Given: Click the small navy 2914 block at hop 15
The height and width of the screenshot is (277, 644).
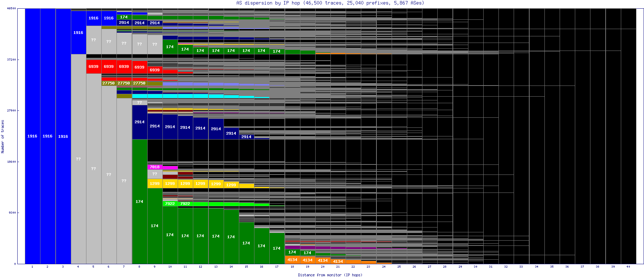Looking at the screenshot, I should pos(246,137).
